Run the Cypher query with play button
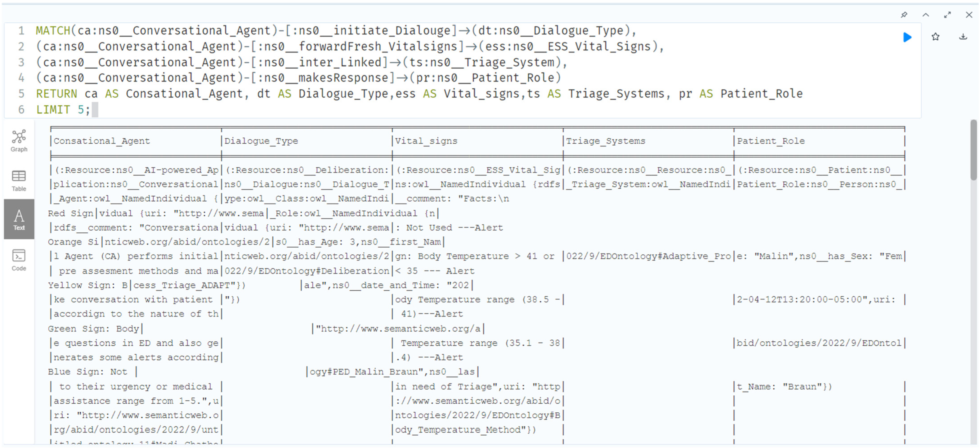Screen dimensions: 980x448 pyautogui.click(x=907, y=37)
